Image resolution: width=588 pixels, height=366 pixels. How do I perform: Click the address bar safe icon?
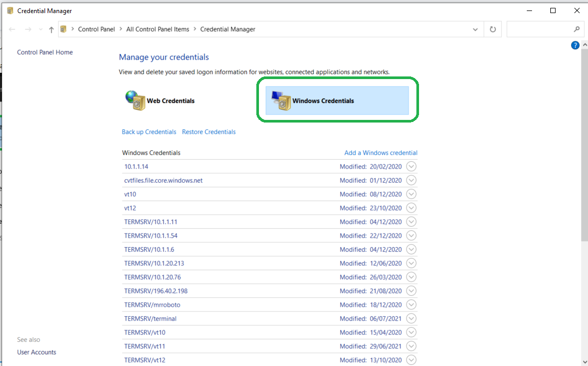pos(63,29)
